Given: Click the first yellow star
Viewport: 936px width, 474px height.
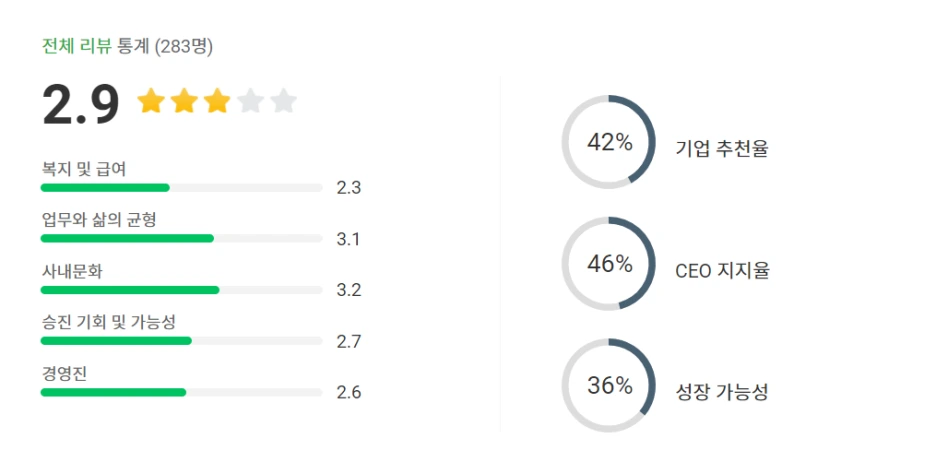Looking at the screenshot, I should 150,101.
